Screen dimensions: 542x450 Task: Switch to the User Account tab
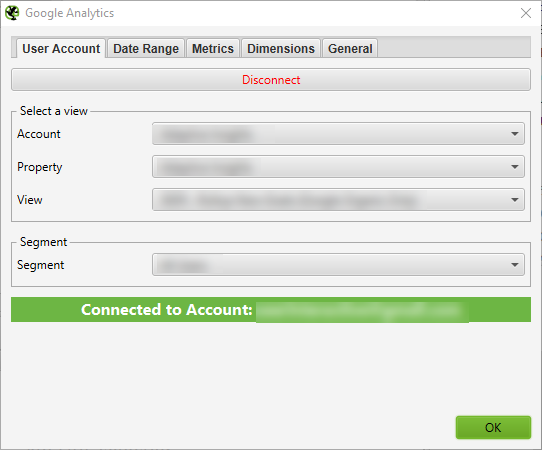(x=61, y=48)
